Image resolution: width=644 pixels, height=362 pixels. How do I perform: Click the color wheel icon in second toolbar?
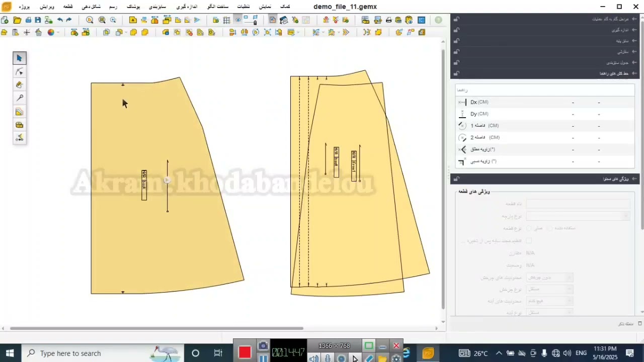pos(51,32)
